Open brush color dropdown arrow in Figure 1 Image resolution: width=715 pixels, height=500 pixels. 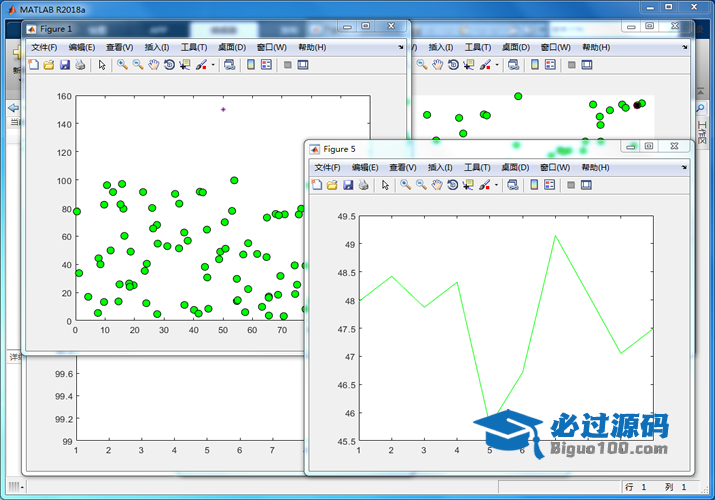pyautogui.click(x=212, y=65)
